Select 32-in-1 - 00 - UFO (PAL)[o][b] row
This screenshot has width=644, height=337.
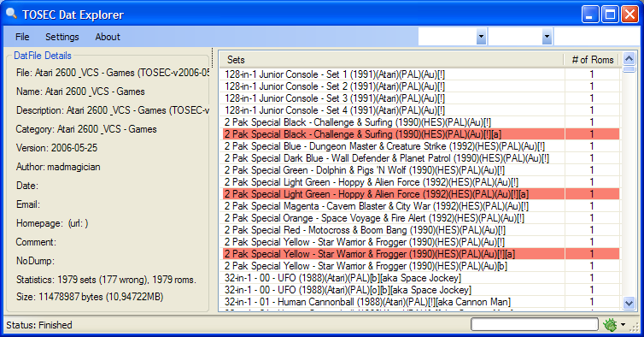point(421,290)
